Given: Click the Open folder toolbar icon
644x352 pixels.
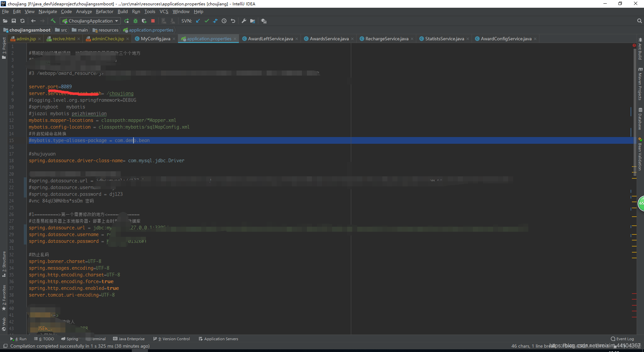Looking at the screenshot, I should point(5,21).
